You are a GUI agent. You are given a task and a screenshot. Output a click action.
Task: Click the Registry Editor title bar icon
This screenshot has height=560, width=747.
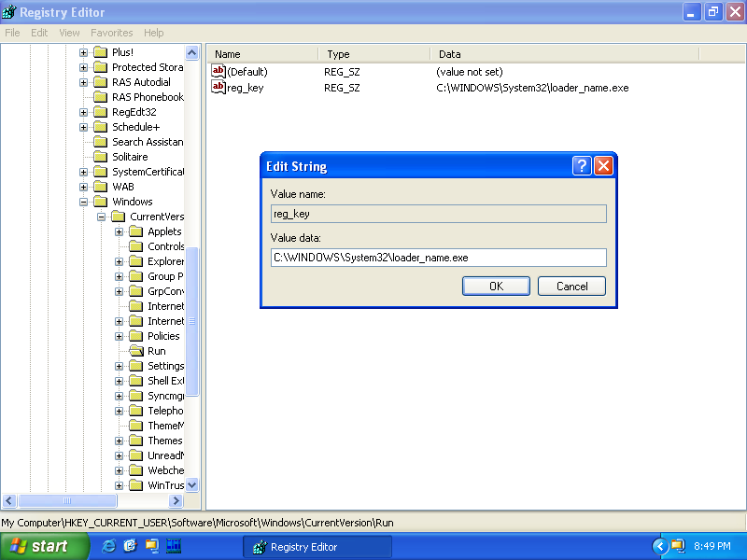click(x=9, y=12)
